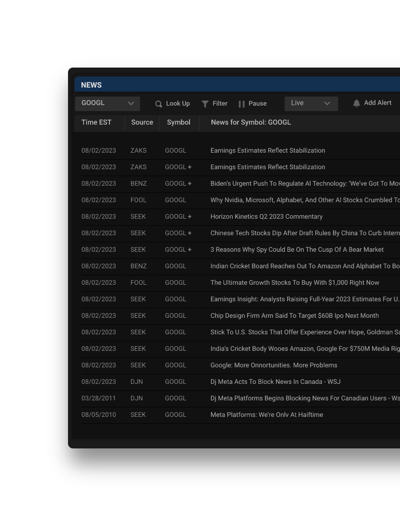Sort by the Time EST column header
The image size is (400, 532).
click(96, 123)
